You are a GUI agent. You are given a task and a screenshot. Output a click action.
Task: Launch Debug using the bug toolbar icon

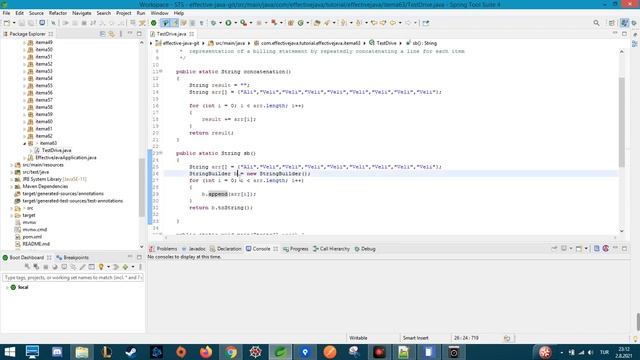click(213, 23)
